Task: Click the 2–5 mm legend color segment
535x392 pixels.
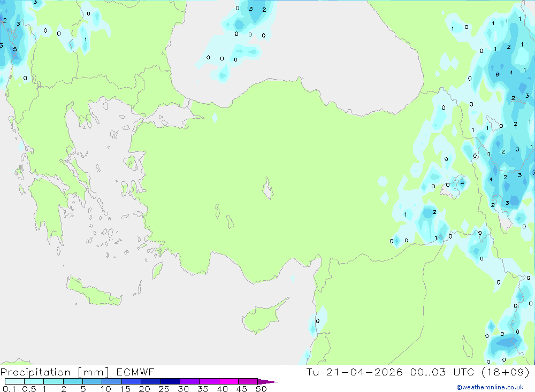Action: tap(73, 381)
